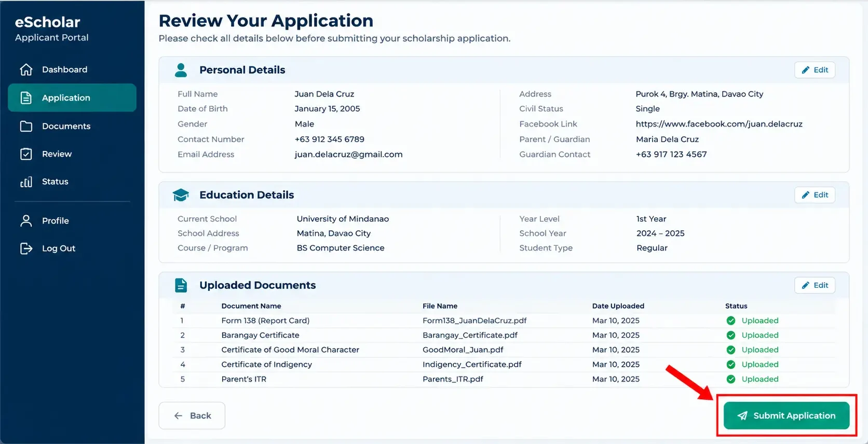Image resolution: width=868 pixels, height=444 pixels.
Task: Edit the Uploaded Documents section
Action: (x=815, y=285)
